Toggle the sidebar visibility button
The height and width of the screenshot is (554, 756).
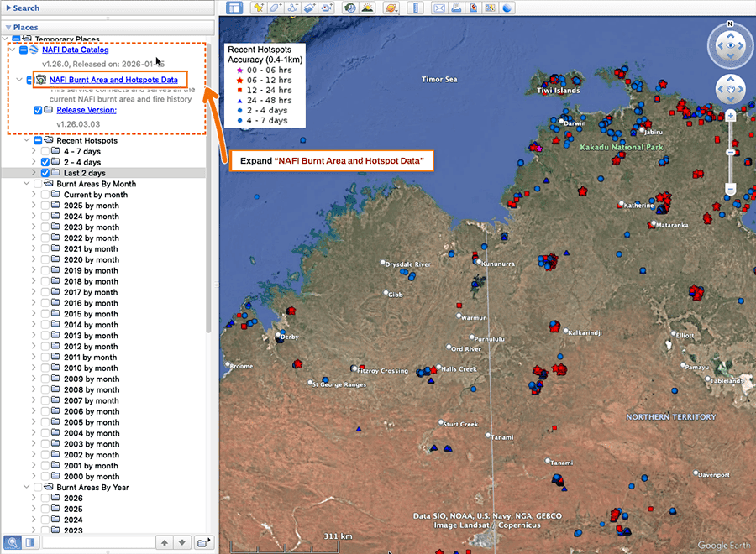[x=234, y=8]
